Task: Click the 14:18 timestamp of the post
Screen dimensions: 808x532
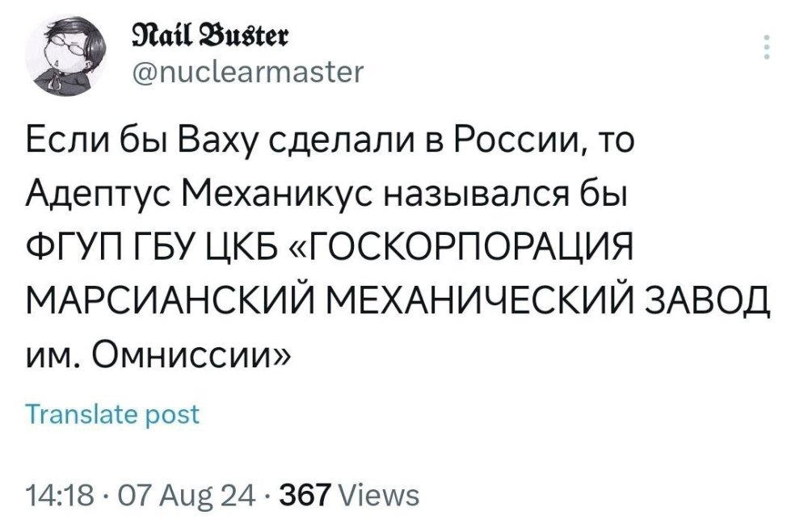Action: pyautogui.click(x=58, y=486)
